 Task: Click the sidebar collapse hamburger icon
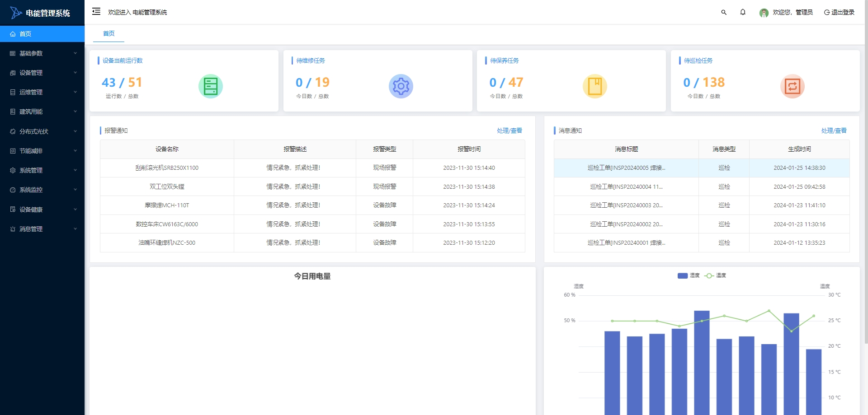coord(96,12)
